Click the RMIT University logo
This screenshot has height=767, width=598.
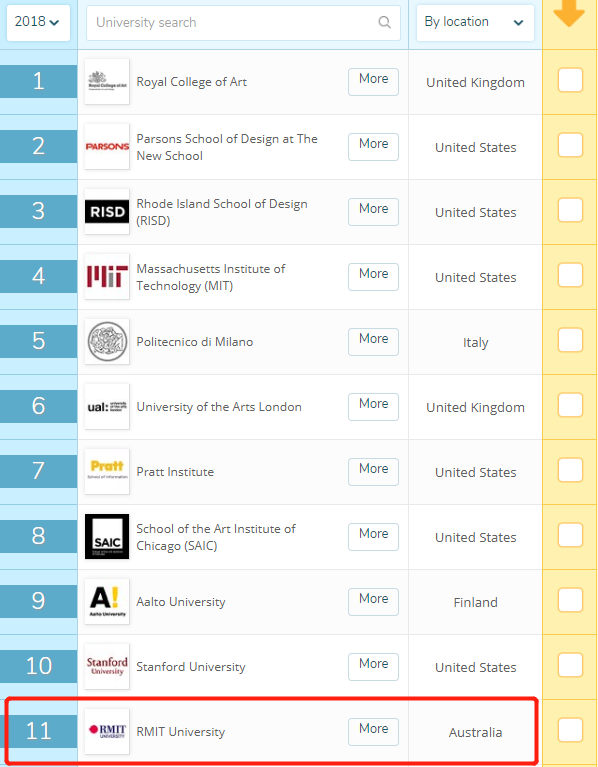click(x=107, y=732)
